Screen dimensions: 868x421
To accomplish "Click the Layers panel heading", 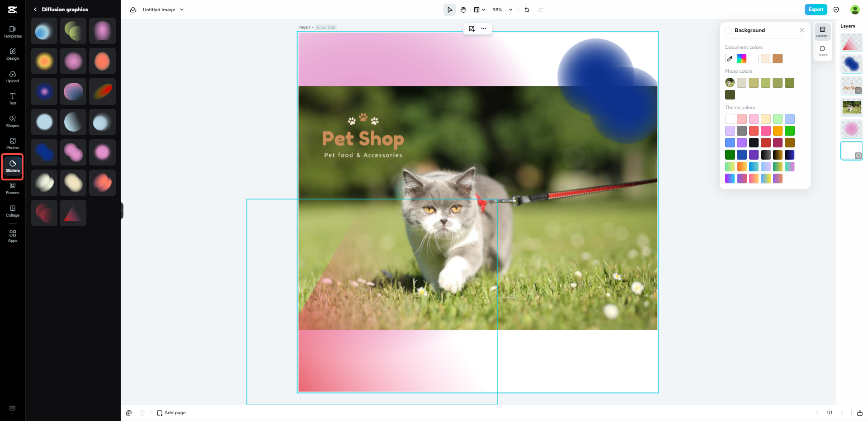I will [x=848, y=26].
